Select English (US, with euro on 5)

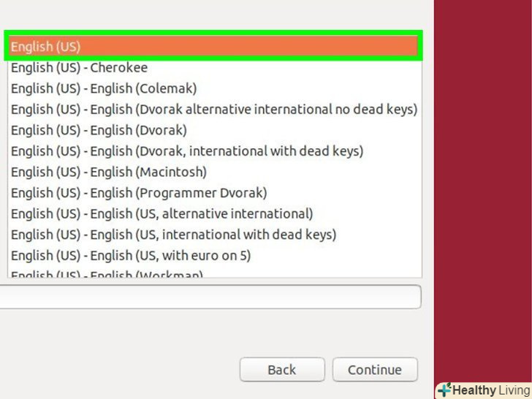(215, 256)
